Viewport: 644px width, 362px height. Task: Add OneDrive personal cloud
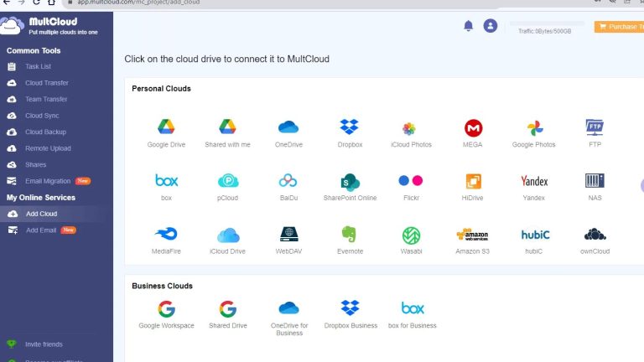coord(288,133)
